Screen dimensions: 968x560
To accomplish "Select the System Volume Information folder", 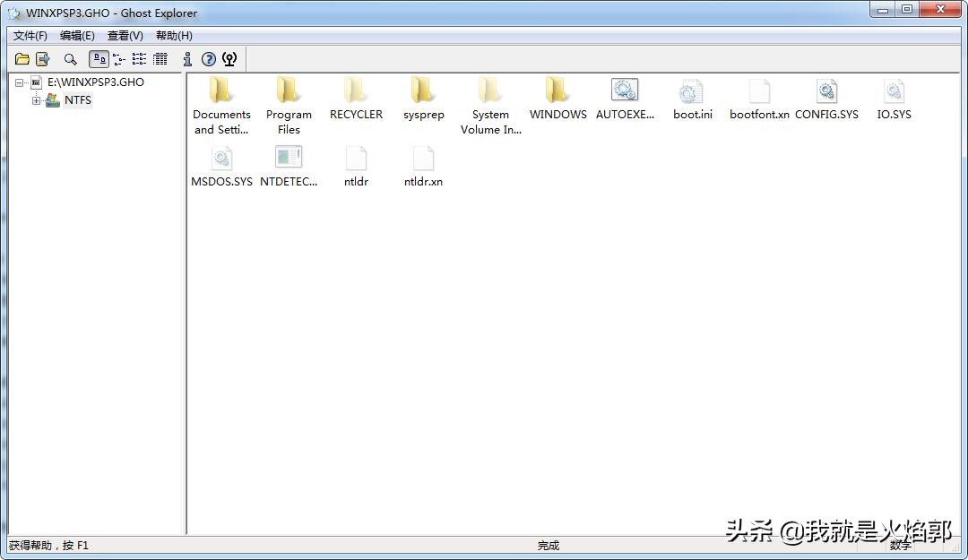I will pos(491,106).
